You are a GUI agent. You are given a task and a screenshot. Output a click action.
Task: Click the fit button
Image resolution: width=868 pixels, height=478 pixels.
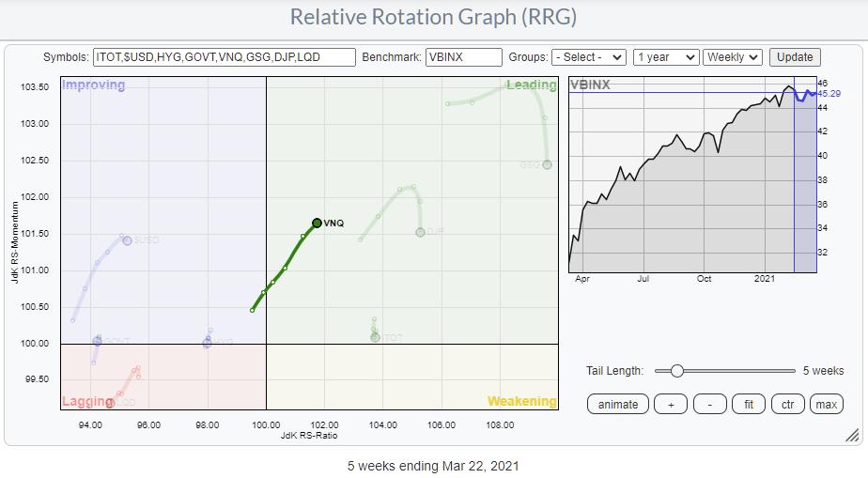(x=749, y=405)
